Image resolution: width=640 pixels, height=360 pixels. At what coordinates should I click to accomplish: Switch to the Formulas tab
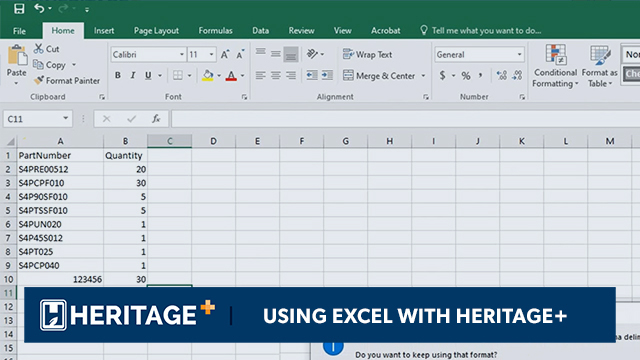[216, 31]
